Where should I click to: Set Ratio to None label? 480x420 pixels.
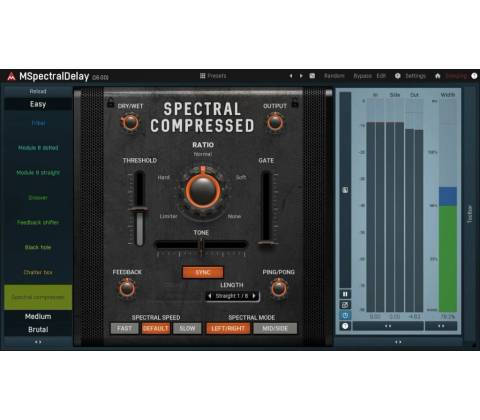pos(234,216)
